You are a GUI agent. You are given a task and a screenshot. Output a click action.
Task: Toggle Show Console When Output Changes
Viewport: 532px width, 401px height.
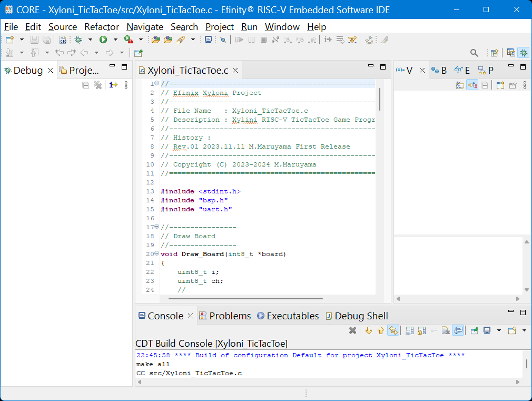[458, 330]
